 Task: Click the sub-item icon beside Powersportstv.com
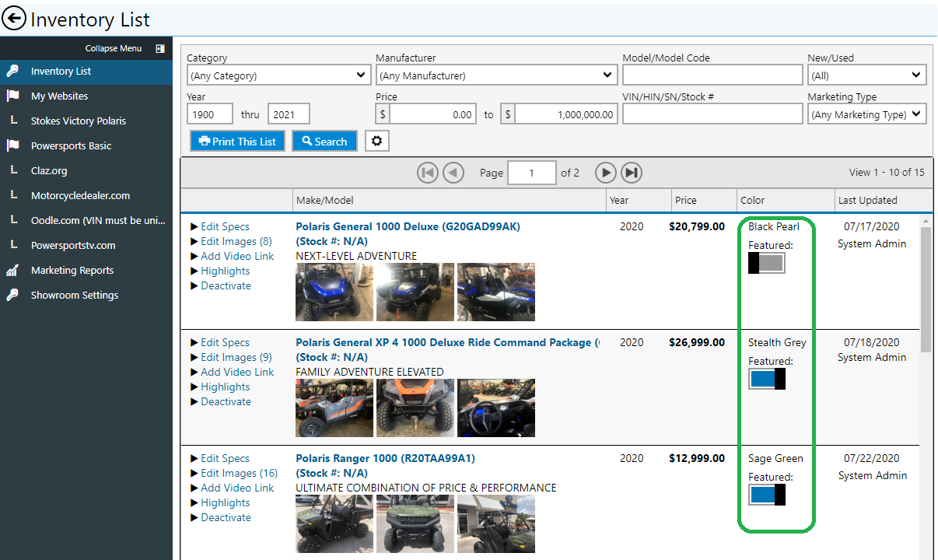pyautogui.click(x=13, y=245)
